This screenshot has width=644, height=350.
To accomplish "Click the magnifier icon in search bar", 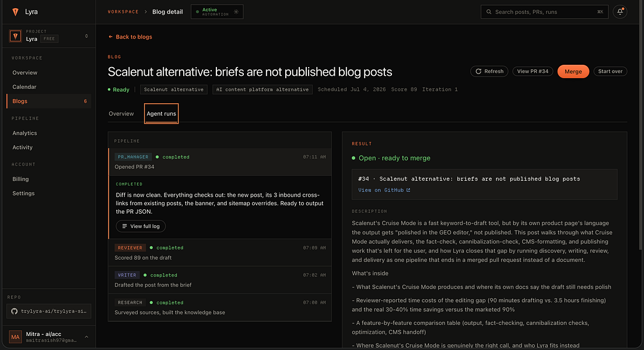I will tap(489, 12).
